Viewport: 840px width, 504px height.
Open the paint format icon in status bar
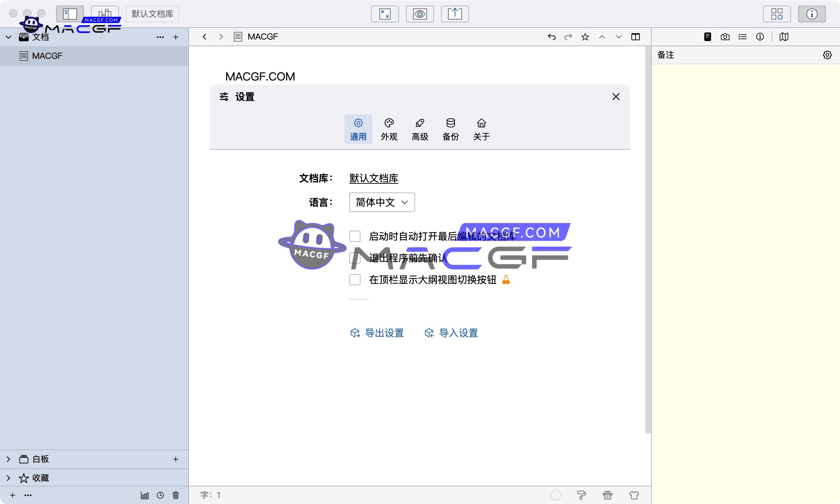coord(581,495)
